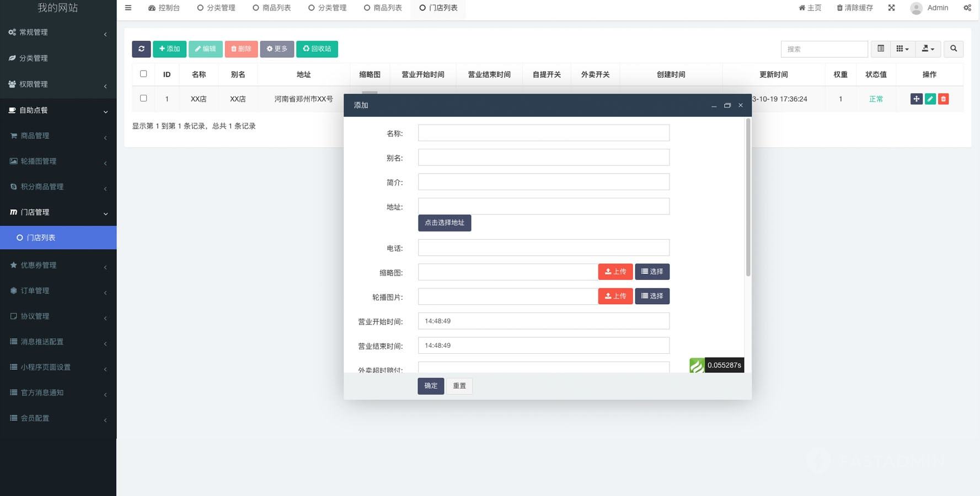Toggle fullscreen with the expand icon
The width and height of the screenshot is (980, 496).
(x=891, y=8)
